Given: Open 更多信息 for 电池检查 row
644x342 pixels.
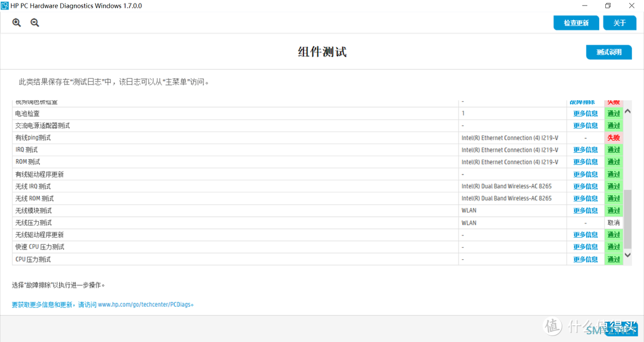Looking at the screenshot, I should click(x=586, y=113).
